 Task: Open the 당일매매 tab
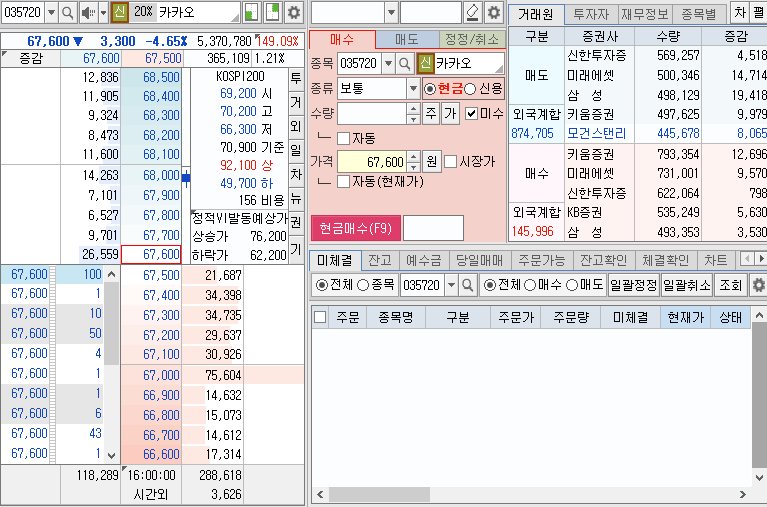pyautogui.click(x=479, y=260)
